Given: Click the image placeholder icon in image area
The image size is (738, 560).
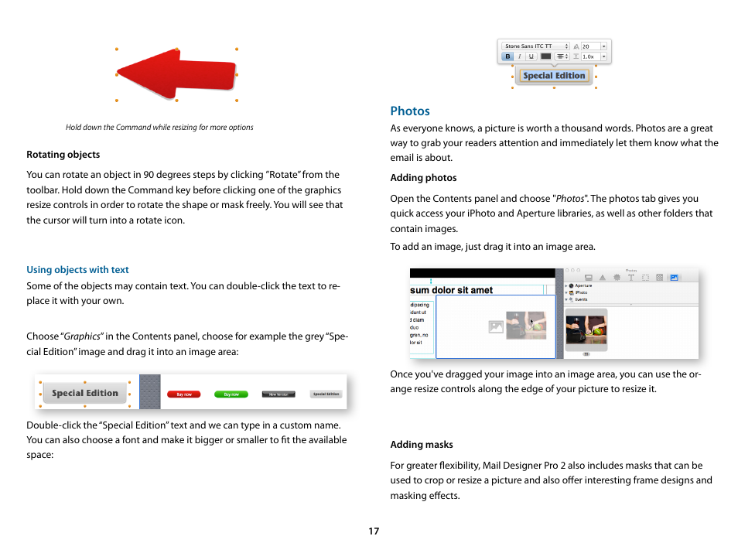Looking at the screenshot, I should pyautogui.click(x=496, y=326).
